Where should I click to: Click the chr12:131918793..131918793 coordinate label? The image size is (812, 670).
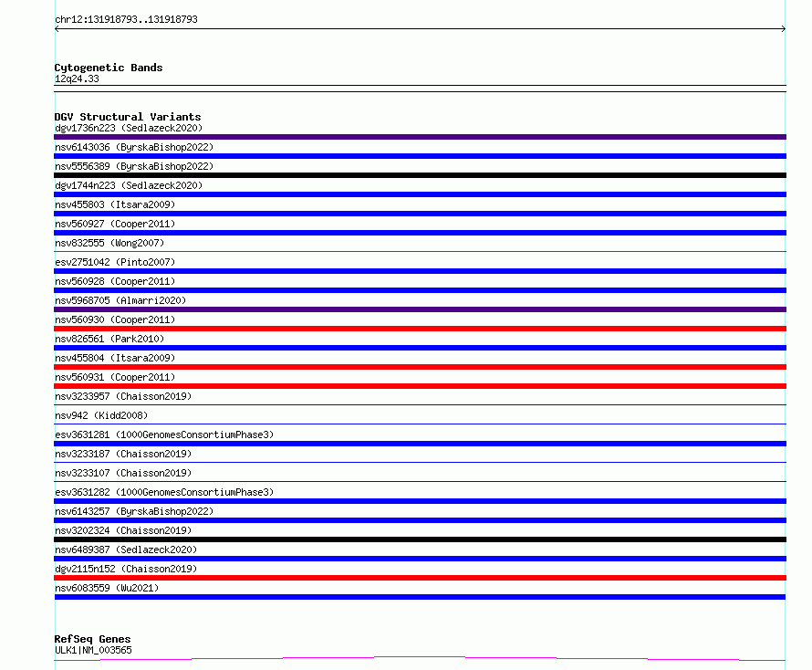click(x=126, y=20)
